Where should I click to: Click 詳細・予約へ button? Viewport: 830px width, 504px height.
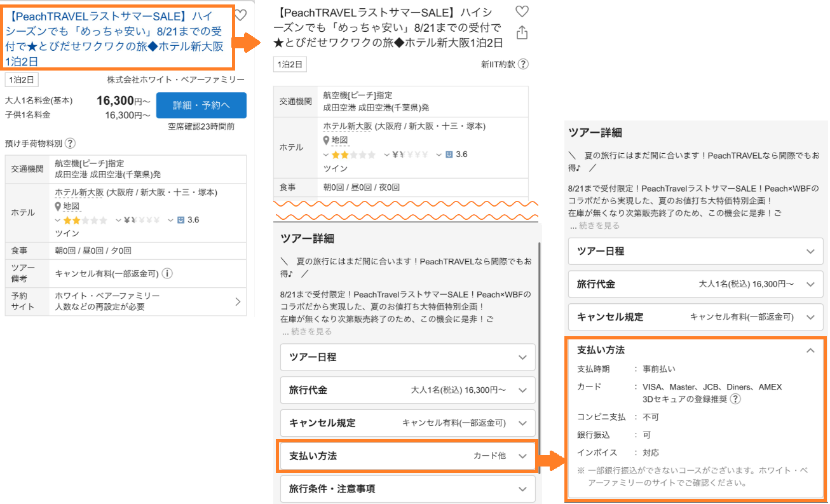tap(201, 106)
